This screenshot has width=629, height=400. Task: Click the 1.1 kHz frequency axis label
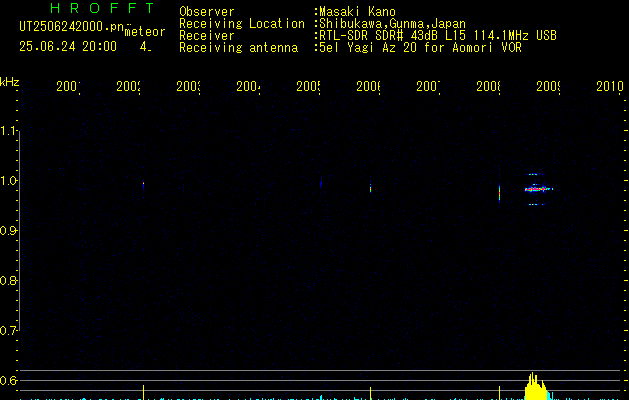click(10, 131)
